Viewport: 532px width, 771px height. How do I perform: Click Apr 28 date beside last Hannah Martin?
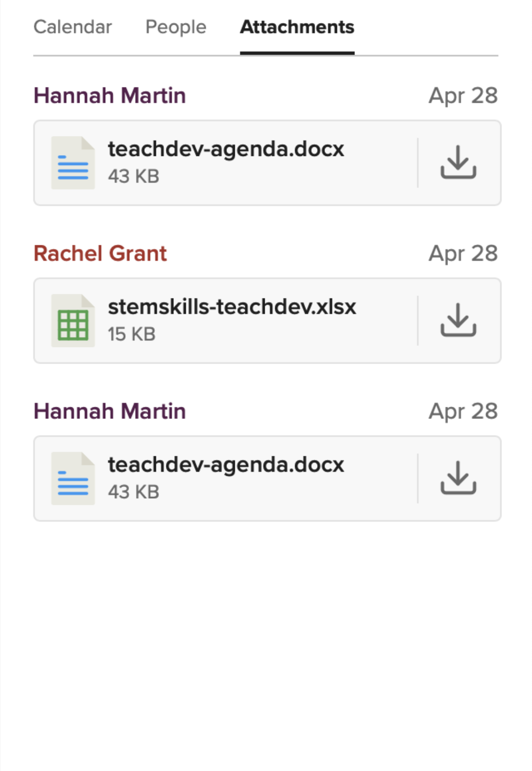[463, 412]
